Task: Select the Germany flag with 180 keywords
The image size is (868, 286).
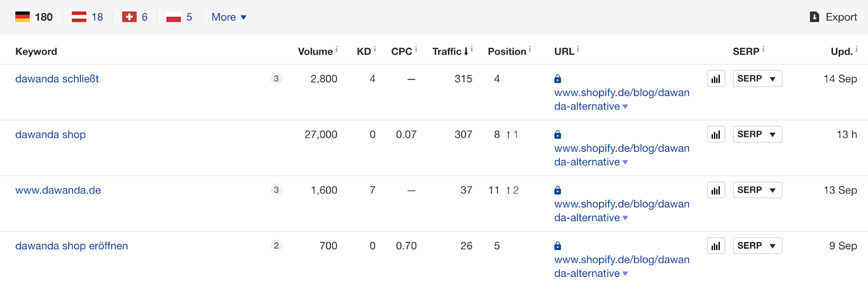Action: [34, 17]
